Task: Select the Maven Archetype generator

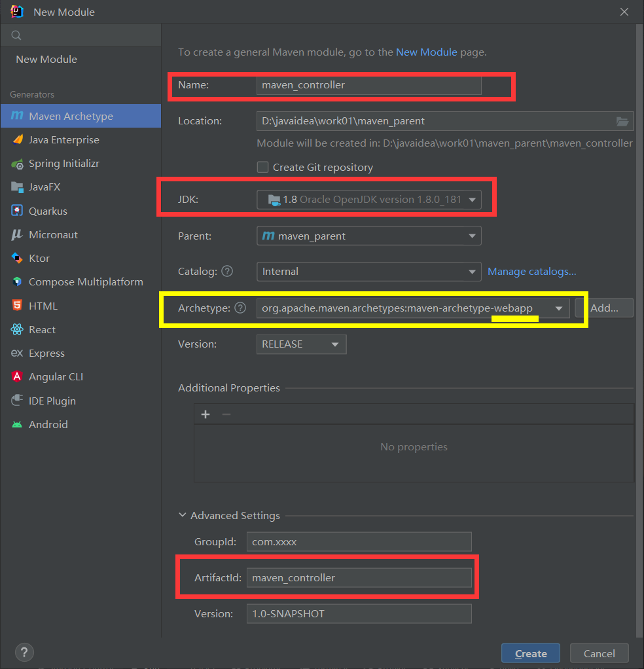Action: point(80,116)
